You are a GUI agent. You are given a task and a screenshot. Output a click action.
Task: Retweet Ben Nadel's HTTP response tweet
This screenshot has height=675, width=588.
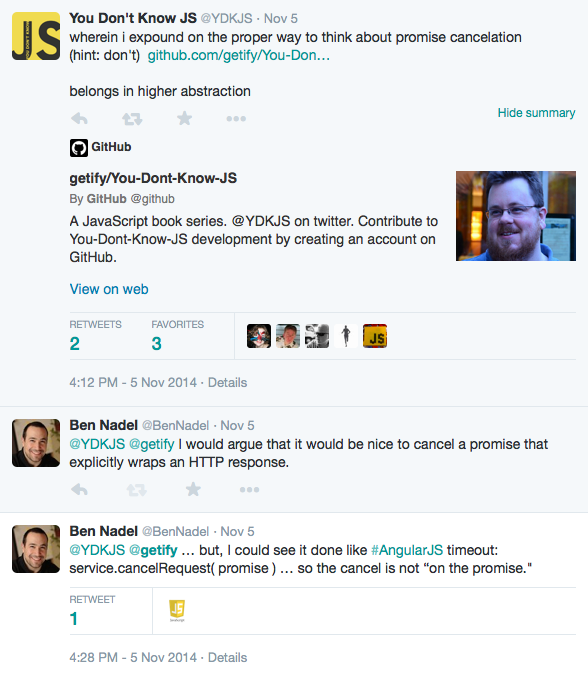(x=136, y=490)
